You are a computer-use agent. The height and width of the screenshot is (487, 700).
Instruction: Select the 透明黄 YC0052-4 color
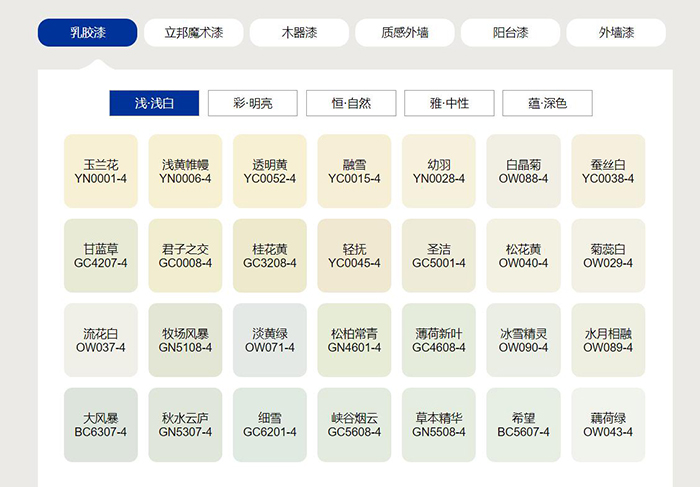pos(269,171)
